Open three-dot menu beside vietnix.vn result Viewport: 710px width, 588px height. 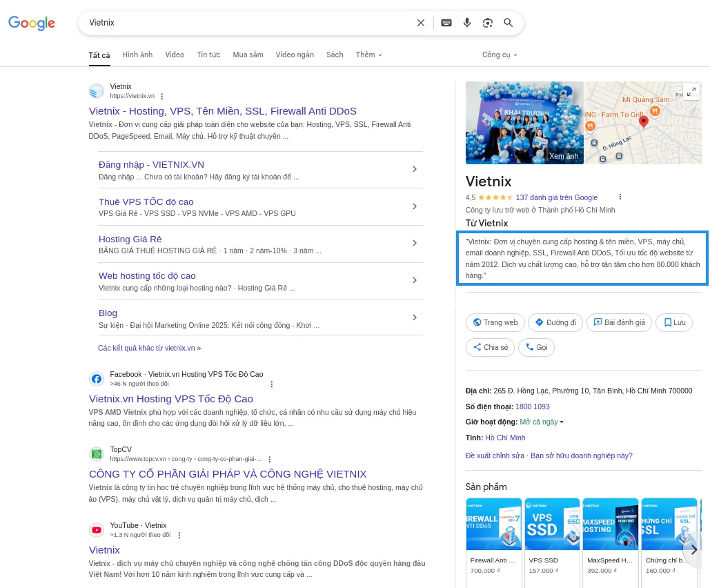162,97
